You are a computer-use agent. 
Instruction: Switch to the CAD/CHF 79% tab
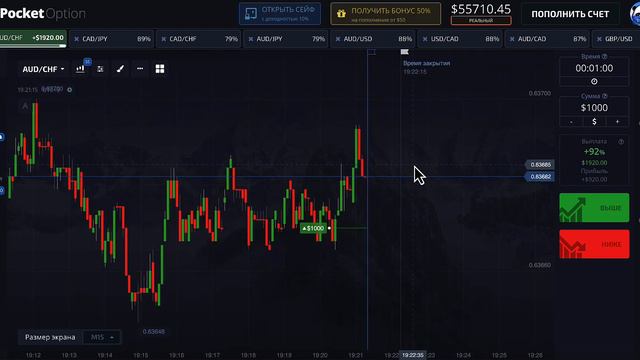point(199,39)
